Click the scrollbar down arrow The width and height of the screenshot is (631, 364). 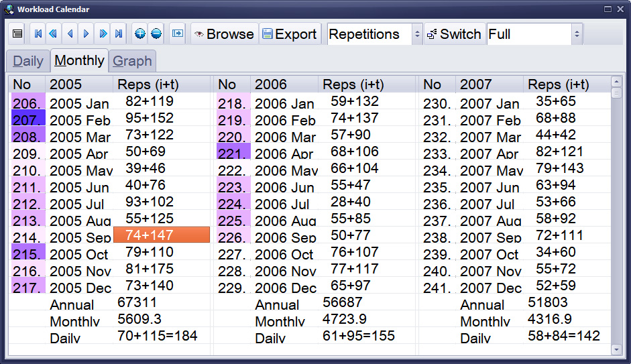click(616, 349)
